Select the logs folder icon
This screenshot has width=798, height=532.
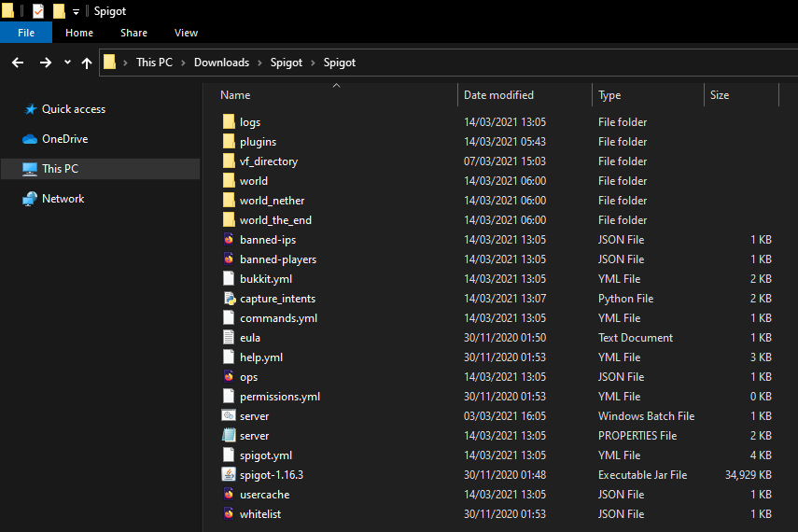(x=229, y=121)
